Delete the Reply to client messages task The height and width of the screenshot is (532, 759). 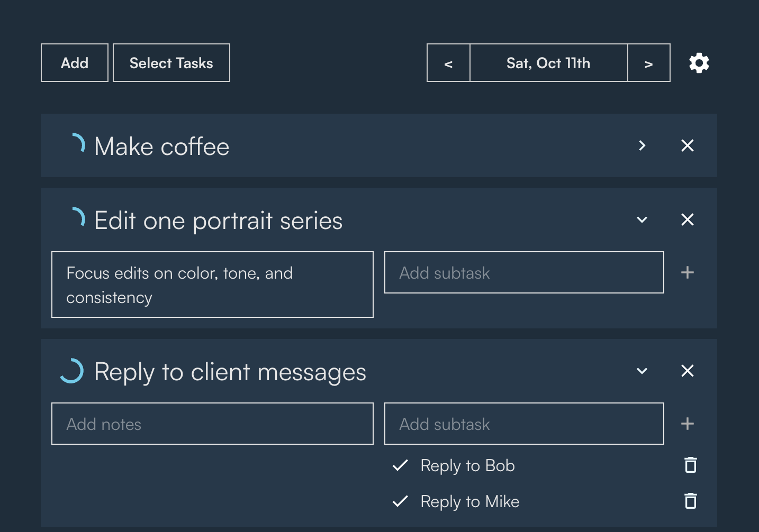687,371
